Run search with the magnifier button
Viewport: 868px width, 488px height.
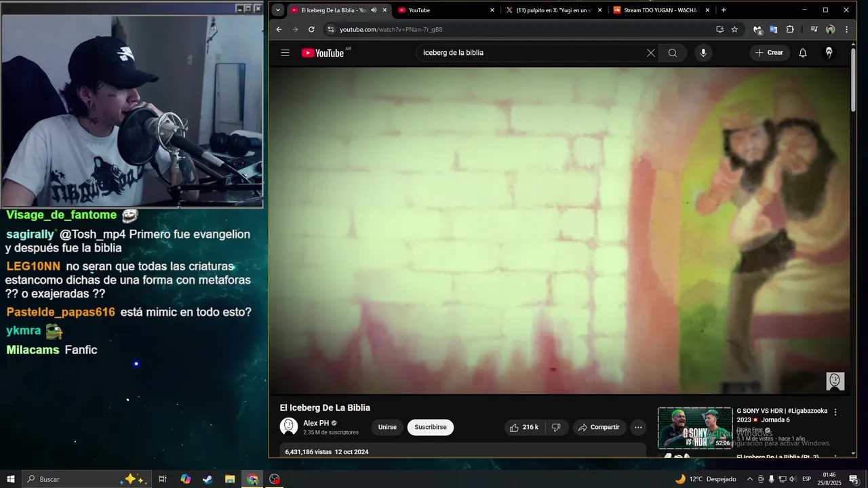(x=673, y=53)
